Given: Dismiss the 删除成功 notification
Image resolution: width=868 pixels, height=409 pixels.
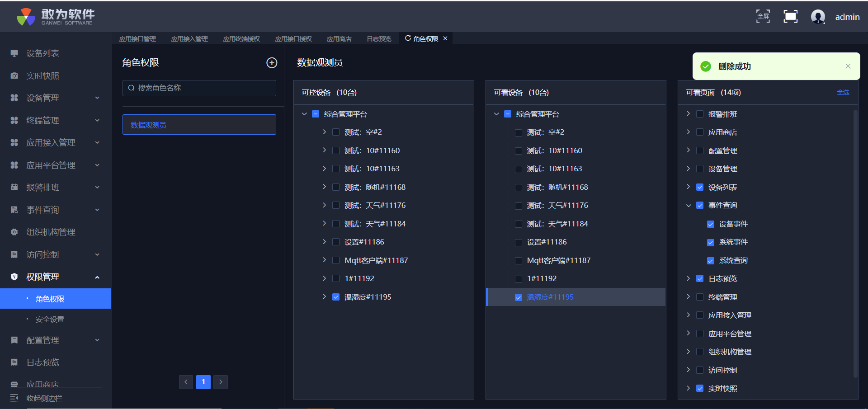Looking at the screenshot, I should pos(848,66).
